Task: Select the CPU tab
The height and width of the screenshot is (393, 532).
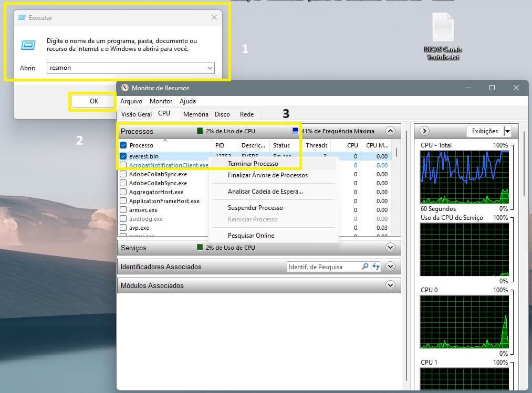Action: 164,113
